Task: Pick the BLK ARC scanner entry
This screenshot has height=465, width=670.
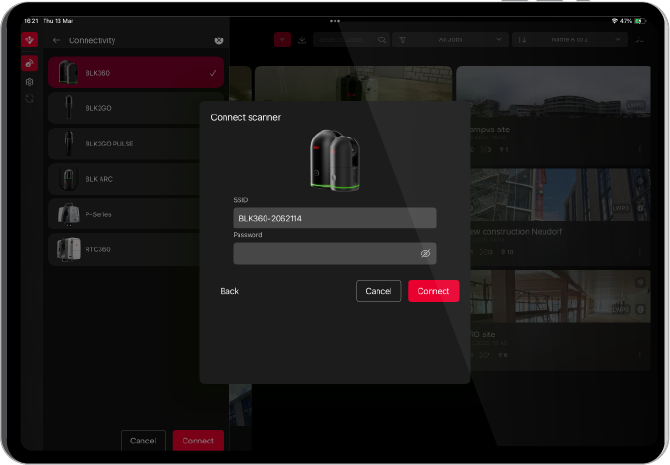Action: click(135, 179)
